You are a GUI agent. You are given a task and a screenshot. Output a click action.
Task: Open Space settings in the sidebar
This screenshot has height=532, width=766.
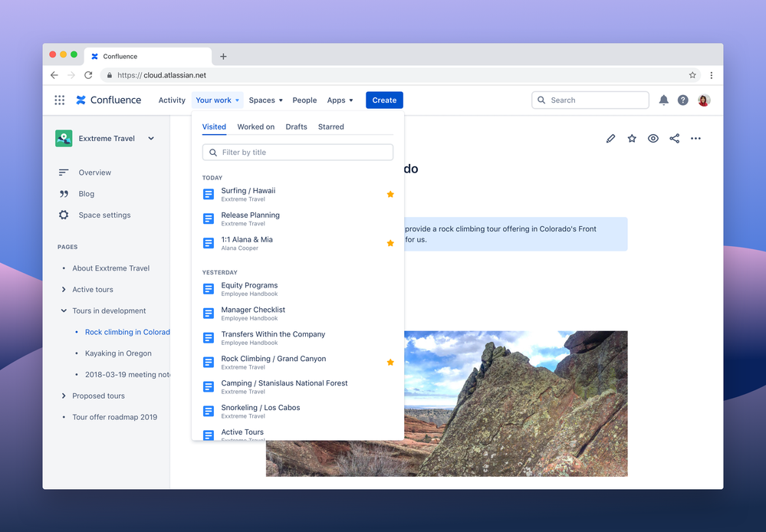(104, 215)
